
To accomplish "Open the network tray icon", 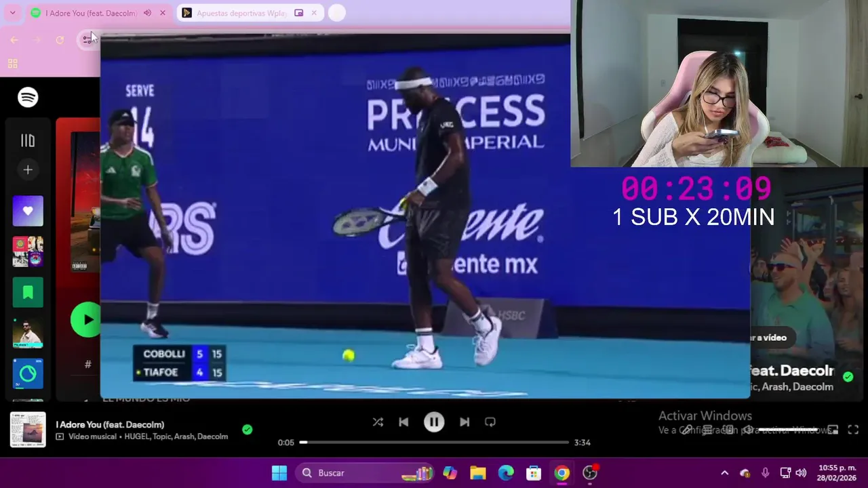I will click(x=785, y=473).
